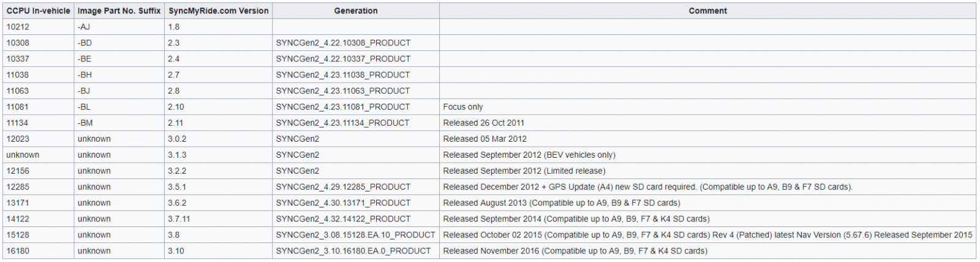Image resolution: width=980 pixels, height=262 pixels.
Task: Select the 'Released 05 Mar 2012' comment cell
Action: coord(707,139)
